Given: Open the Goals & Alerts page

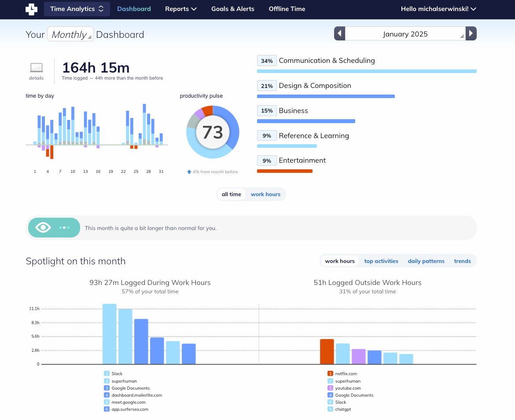Looking at the screenshot, I should pyautogui.click(x=232, y=9).
